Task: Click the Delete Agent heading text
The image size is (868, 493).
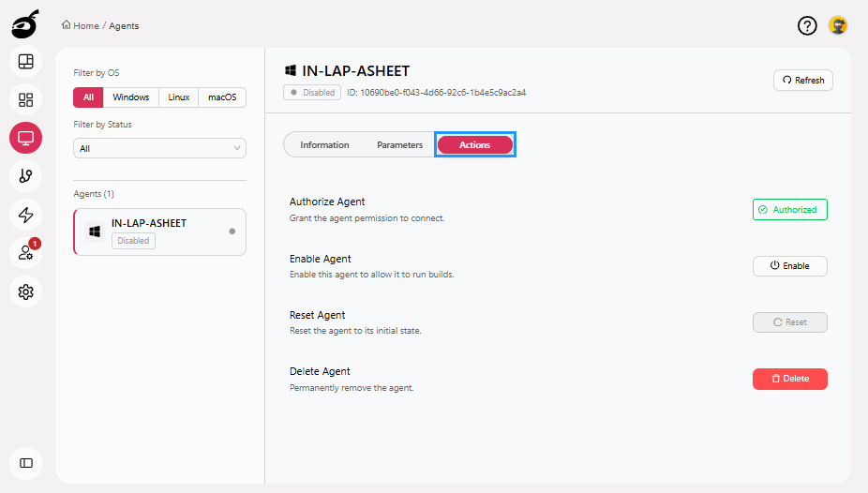Action: (x=320, y=371)
